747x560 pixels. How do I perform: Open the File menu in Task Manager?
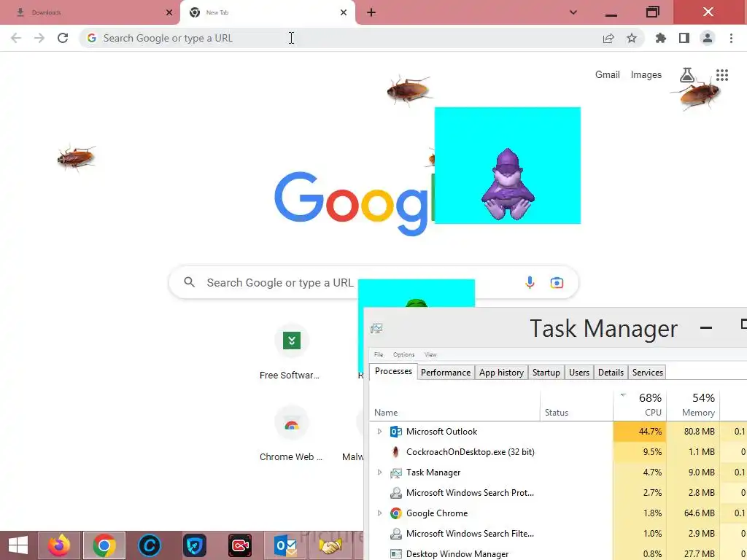379,354
